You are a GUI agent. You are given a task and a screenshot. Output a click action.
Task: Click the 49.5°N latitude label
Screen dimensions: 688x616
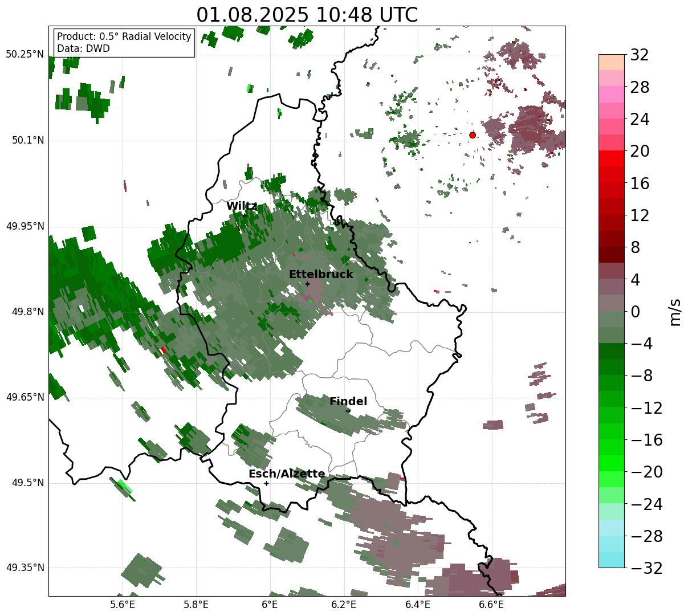coord(28,483)
